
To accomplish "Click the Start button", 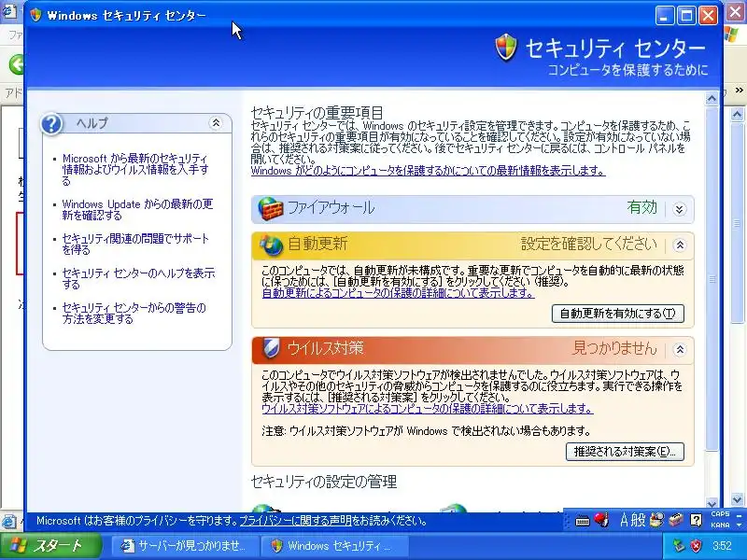I will tap(50, 546).
